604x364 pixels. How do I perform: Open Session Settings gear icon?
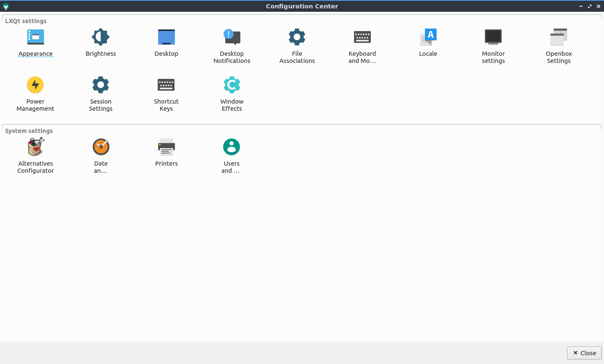pyautogui.click(x=101, y=85)
